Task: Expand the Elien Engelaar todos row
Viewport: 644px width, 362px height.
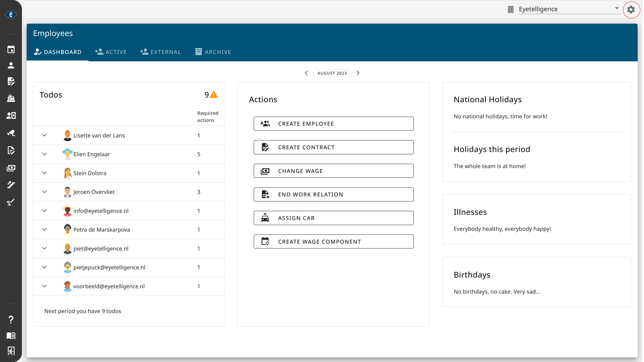Action: coord(44,154)
